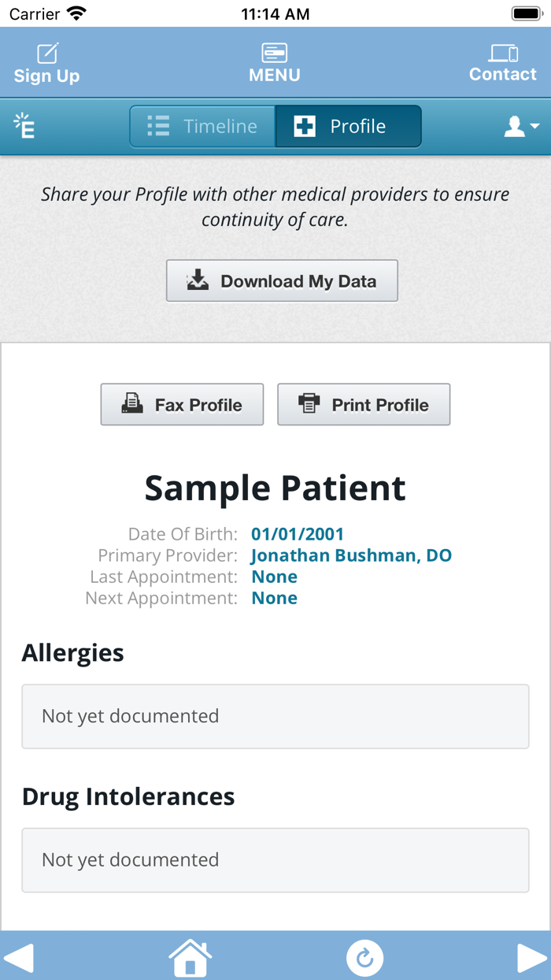Open the MENU card icon
The height and width of the screenshot is (980, 551).
275,53
